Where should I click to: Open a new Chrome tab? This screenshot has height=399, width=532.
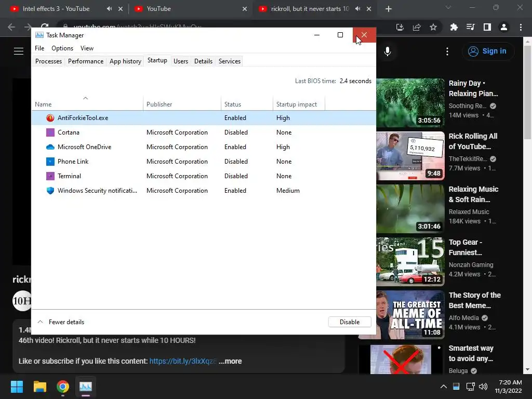pyautogui.click(x=389, y=9)
